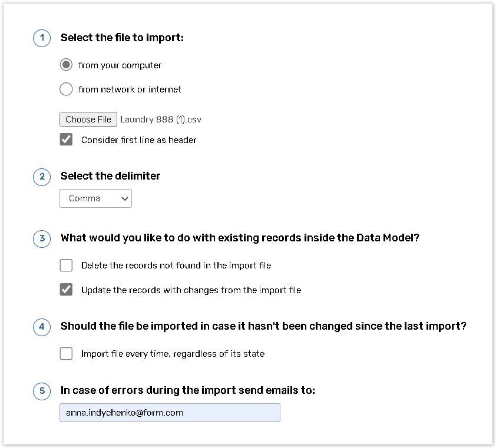Click the step 2 number icon
496x448 pixels.
pyautogui.click(x=42, y=176)
